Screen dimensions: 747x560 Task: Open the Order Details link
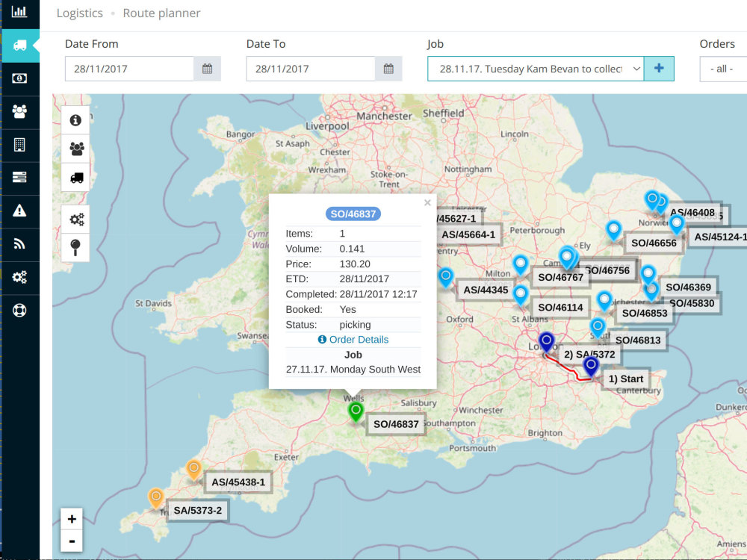[353, 340]
